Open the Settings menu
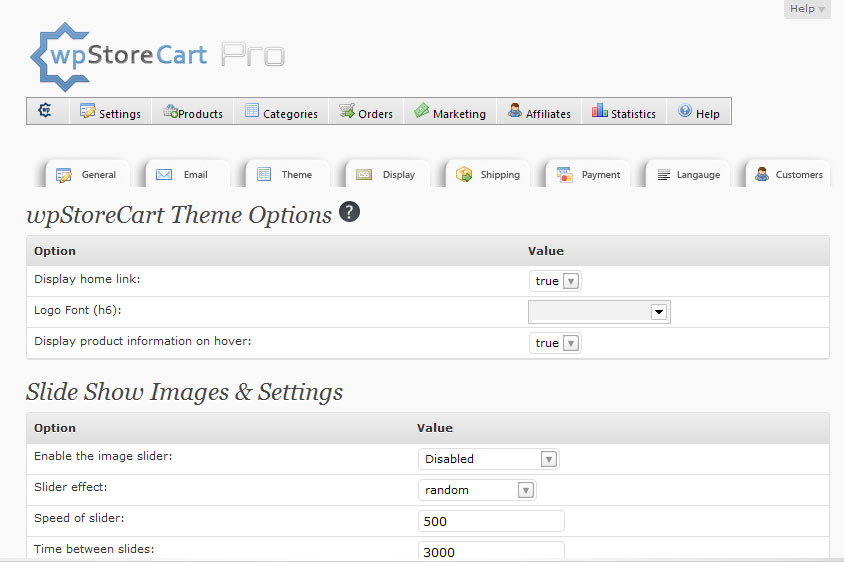This screenshot has width=844, height=562. point(110,111)
